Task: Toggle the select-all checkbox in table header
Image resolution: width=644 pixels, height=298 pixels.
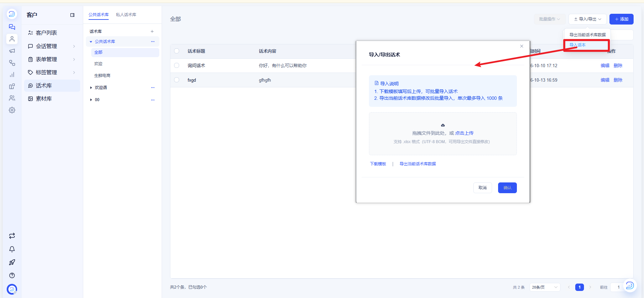Action: coord(177,51)
